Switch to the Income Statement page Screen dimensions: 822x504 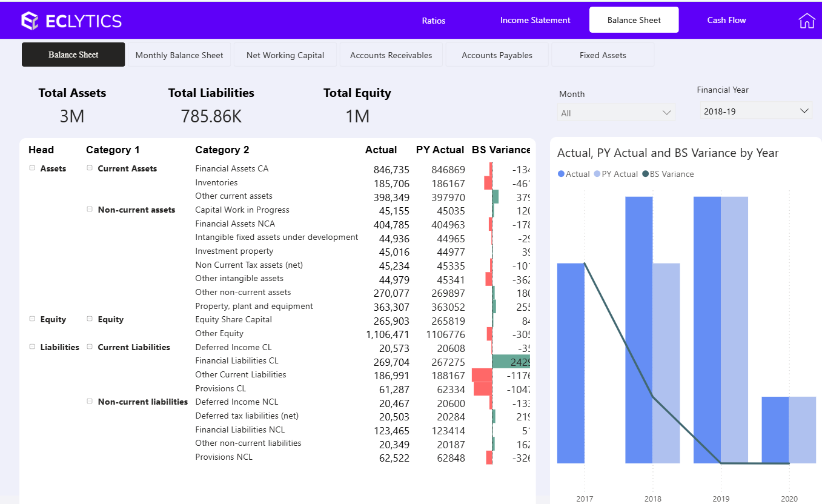click(535, 20)
